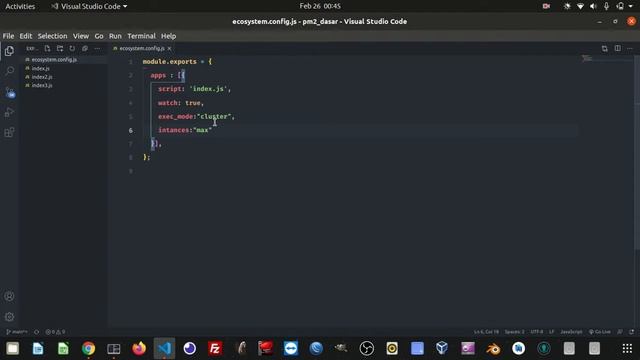Close the ecosystem.config.js tab
The width and height of the screenshot is (640, 360).
[169, 49]
